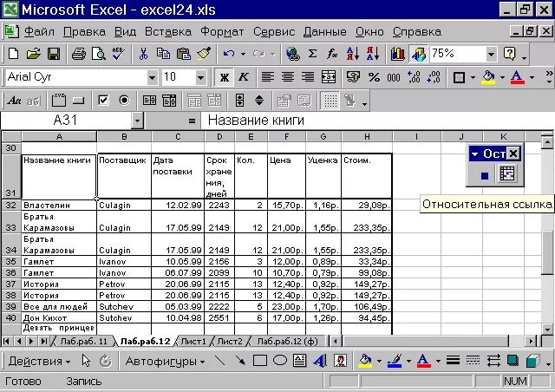Launch the Chart Wizard icon
The width and height of the screenshot is (555, 392).
click(398, 54)
